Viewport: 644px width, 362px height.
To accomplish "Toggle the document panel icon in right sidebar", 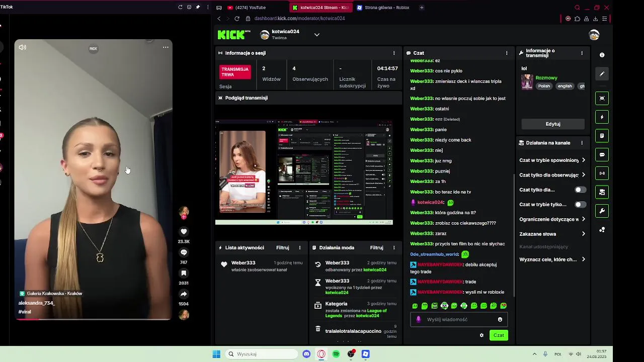I will 602,136.
